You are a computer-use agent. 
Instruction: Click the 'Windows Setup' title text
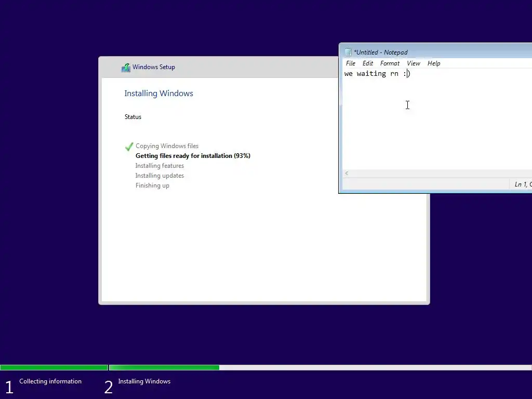click(x=154, y=67)
